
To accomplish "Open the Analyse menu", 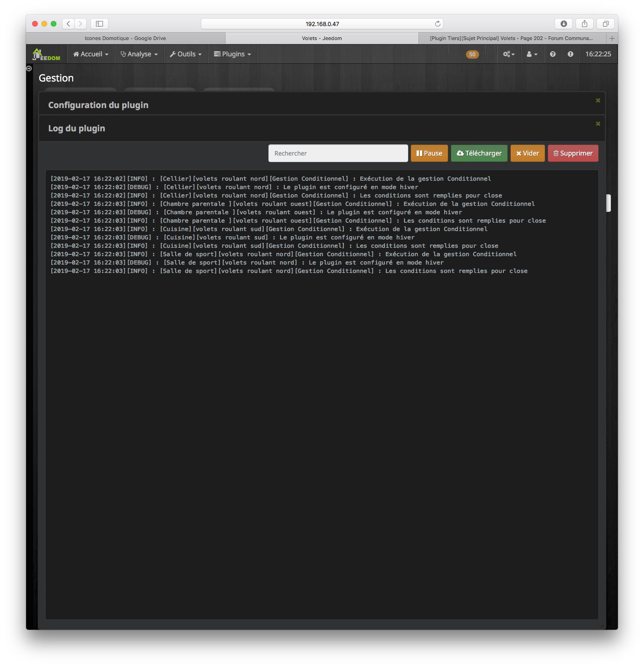I will (x=139, y=54).
